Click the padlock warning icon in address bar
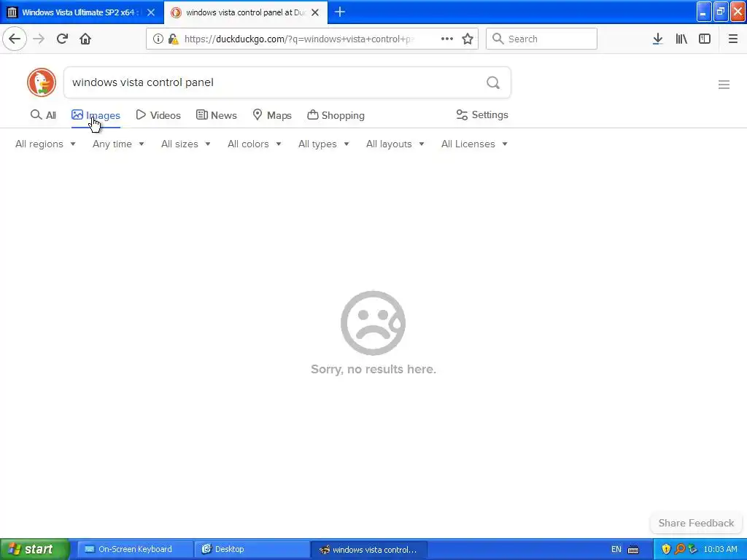Screen dimensions: 747x560 click(x=174, y=39)
